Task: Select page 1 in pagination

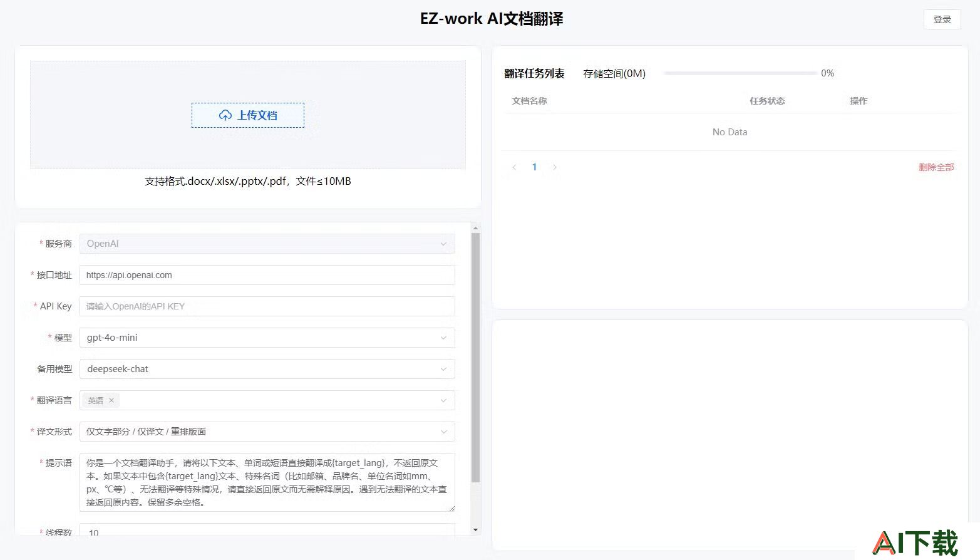Action: click(x=534, y=167)
